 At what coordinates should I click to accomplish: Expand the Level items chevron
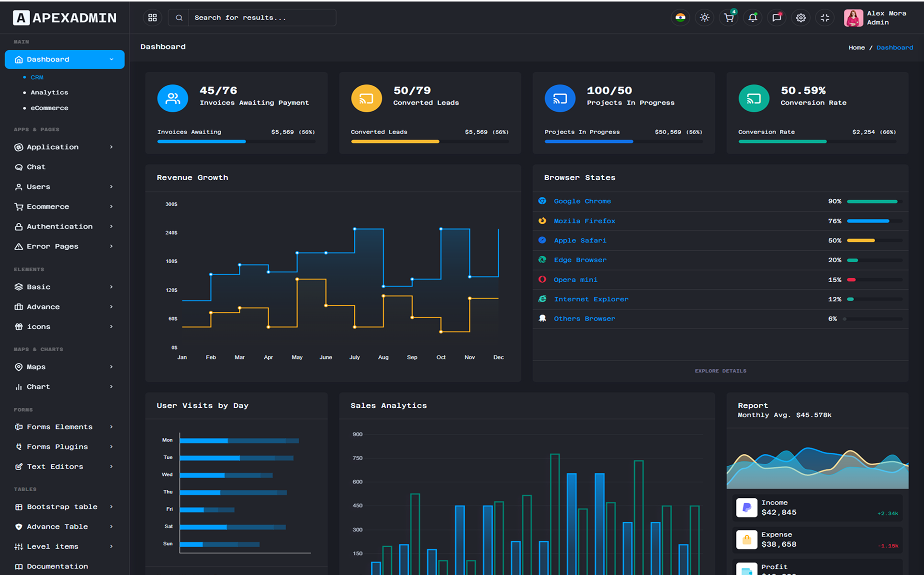[112, 547]
